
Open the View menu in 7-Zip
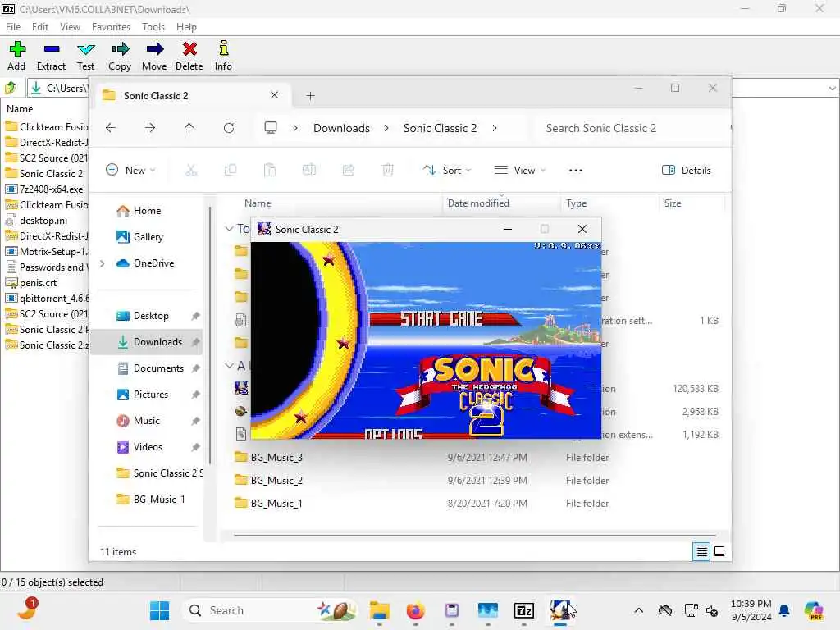click(71, 27)
